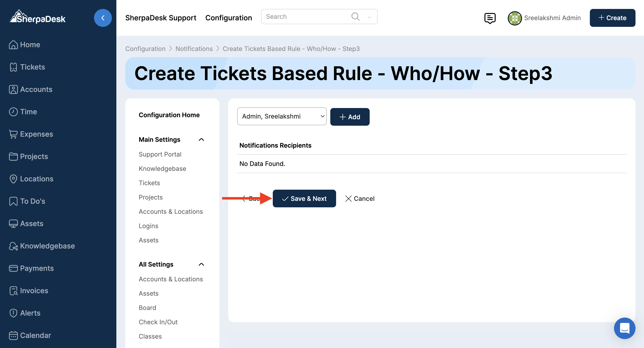Open the Tickets sidebar icon

point(13,67)
